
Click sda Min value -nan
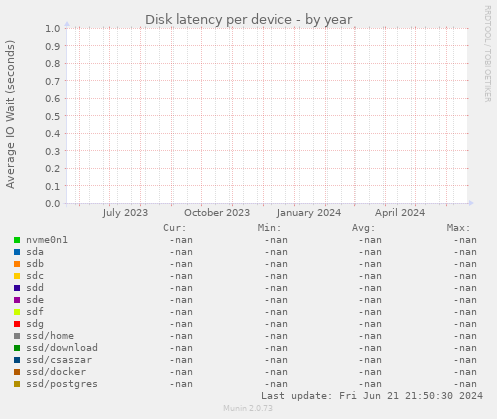click(276, 252)
